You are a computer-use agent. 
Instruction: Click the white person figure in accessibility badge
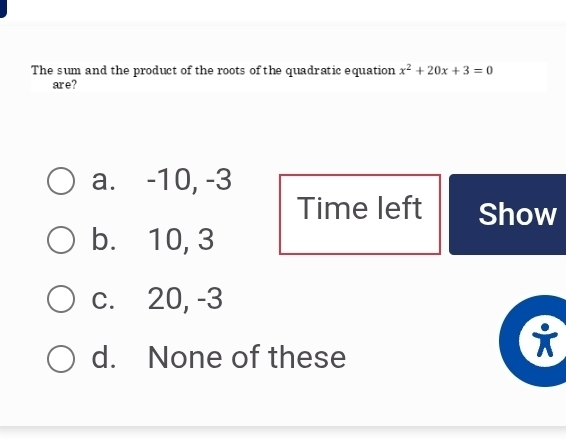[545, 340]
